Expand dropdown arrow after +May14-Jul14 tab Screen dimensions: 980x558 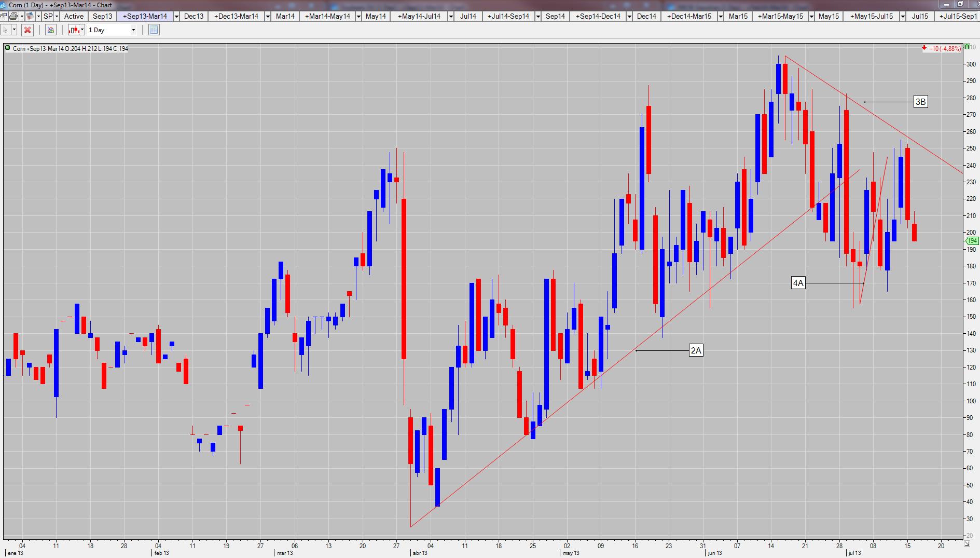[450, 16]
